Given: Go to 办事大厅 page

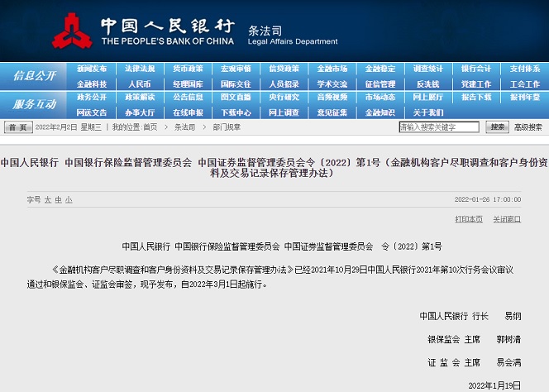Looking at the screenshot, I should (140, 112).
